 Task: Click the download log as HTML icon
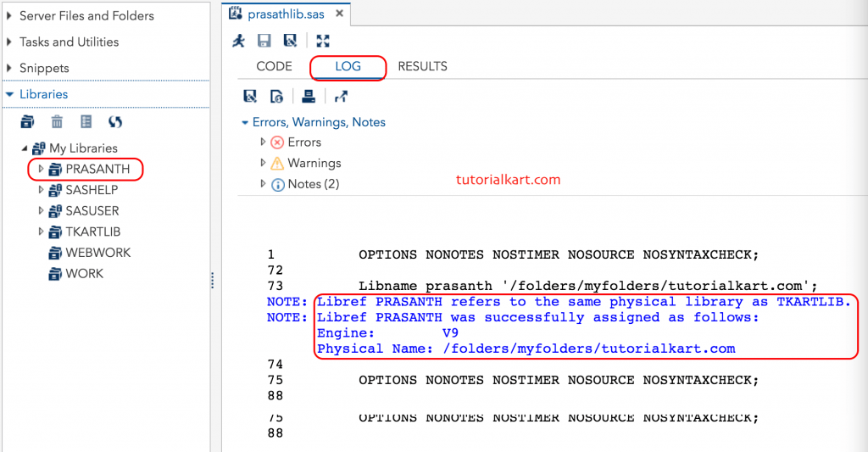tap(276, 97)
